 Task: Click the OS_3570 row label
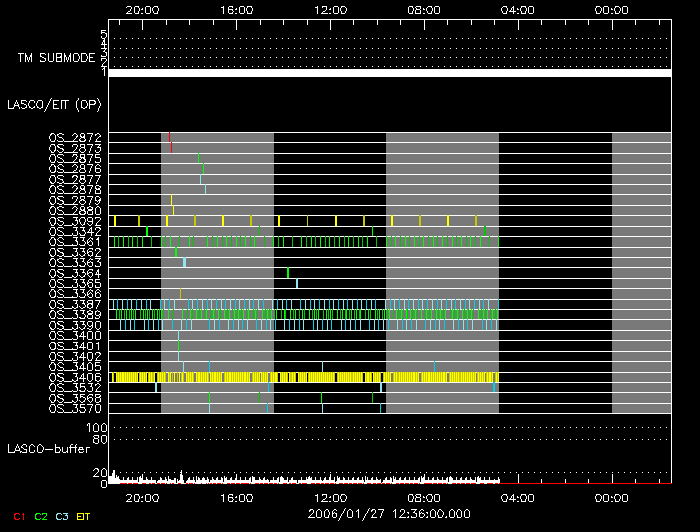tap(74, 409)
